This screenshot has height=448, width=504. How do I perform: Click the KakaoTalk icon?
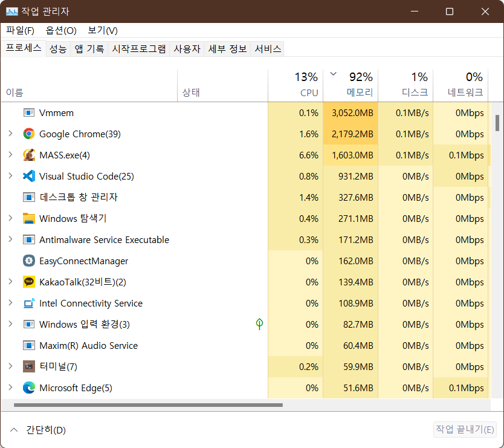coord(29,282)
